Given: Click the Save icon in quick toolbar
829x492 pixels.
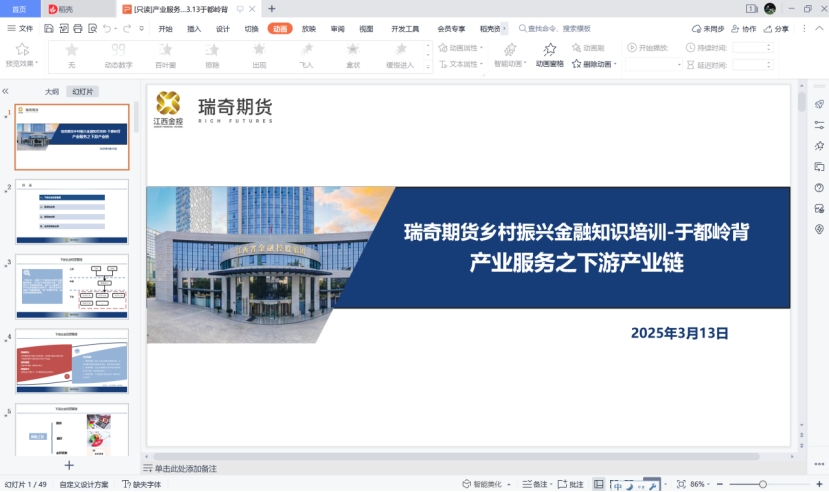Looking at the screenshot, I should 49,29.
